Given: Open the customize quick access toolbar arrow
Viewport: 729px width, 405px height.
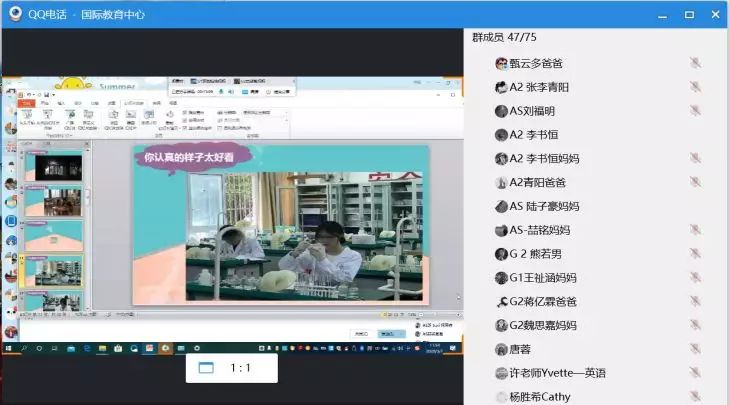Looking at the screenshot, I should pyautogui.click(x=54, y=95).
